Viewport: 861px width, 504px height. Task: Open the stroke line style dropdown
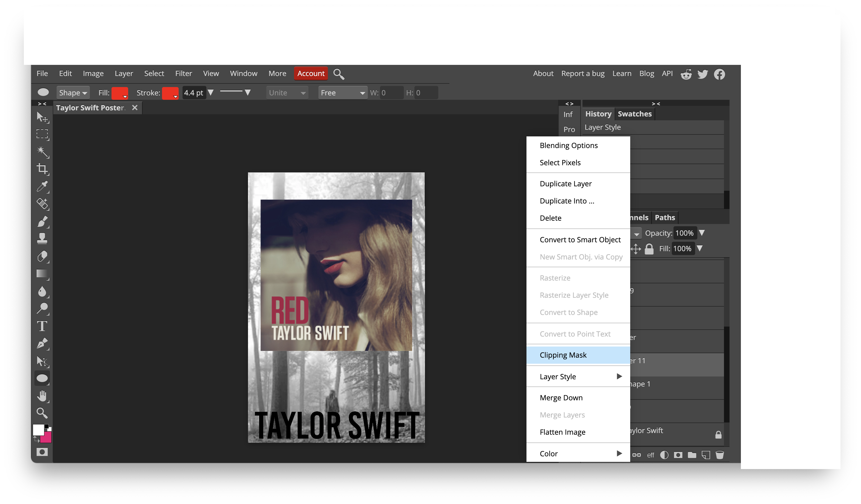[235, 92]
